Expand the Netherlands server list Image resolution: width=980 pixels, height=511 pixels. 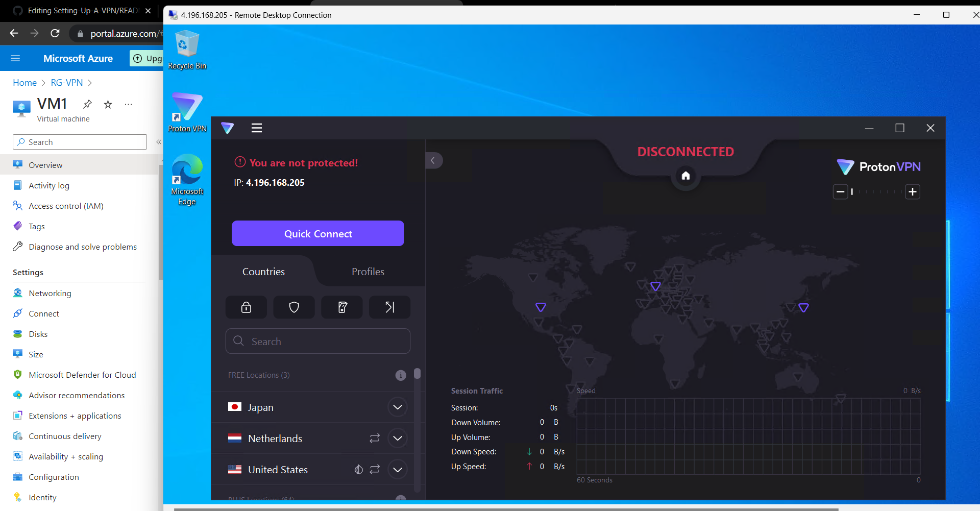tap(398, 438)
